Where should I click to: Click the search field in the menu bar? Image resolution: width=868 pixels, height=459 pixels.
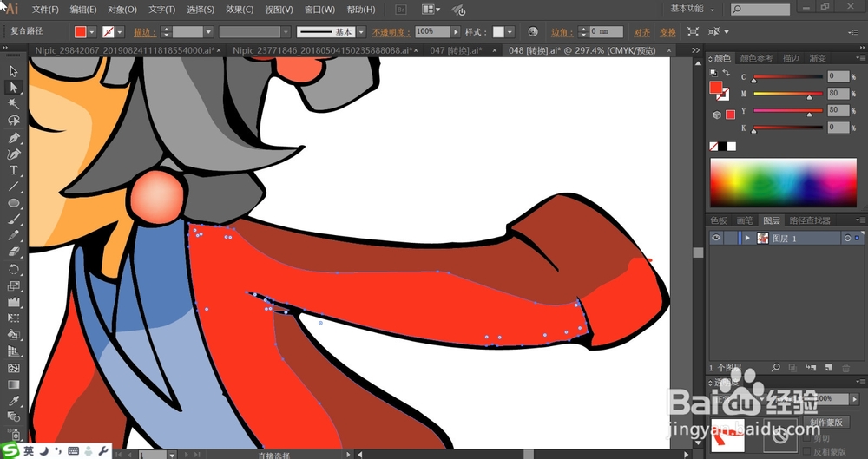pyautogui.click(x=759, y=9)
